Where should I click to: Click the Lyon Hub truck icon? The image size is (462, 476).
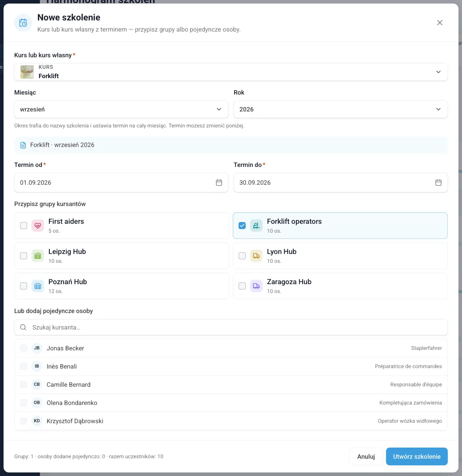pos(256,256)
